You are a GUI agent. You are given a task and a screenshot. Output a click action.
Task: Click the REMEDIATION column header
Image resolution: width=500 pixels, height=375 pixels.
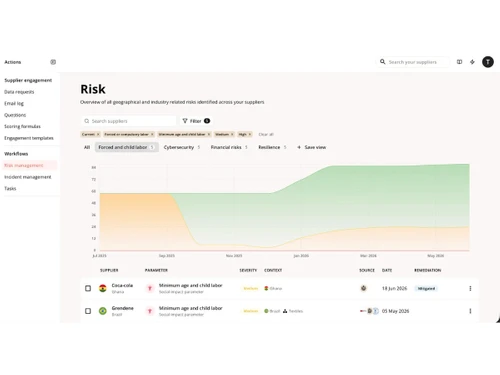428,270
